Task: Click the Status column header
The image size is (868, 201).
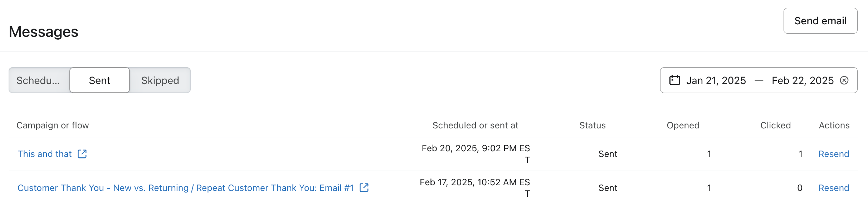Action: 593,125
